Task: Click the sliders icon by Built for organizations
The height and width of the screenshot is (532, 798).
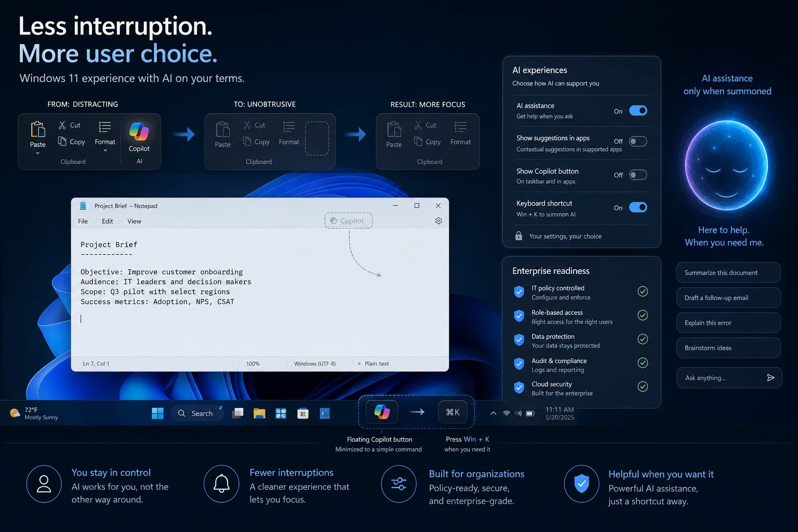Action: click(x=399, y=484)
